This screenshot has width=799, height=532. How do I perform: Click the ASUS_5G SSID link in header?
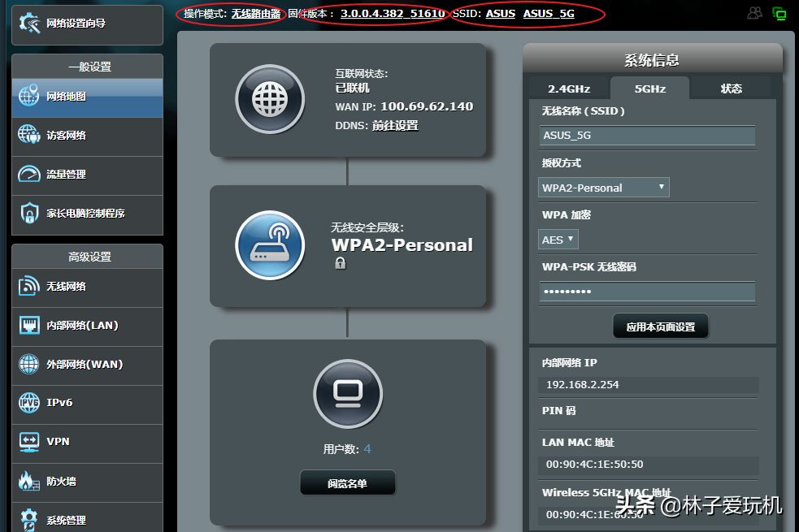pos(549,14)
